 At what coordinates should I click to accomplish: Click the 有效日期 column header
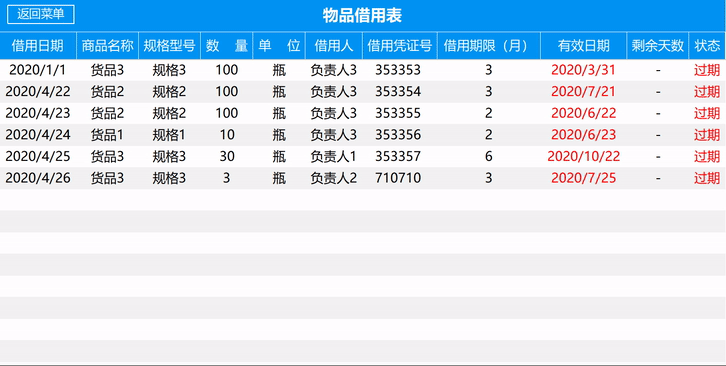pos(583,45)
